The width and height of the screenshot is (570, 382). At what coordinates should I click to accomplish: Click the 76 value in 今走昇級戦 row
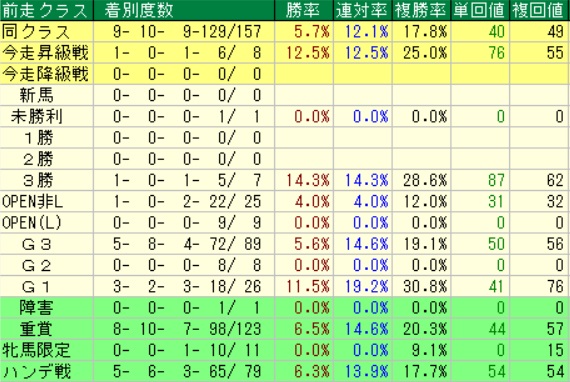(x=481, y=53)
